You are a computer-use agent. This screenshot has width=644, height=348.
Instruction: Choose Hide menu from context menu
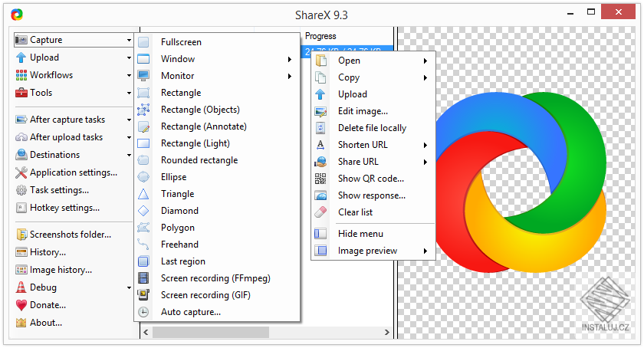pos(373,233)
